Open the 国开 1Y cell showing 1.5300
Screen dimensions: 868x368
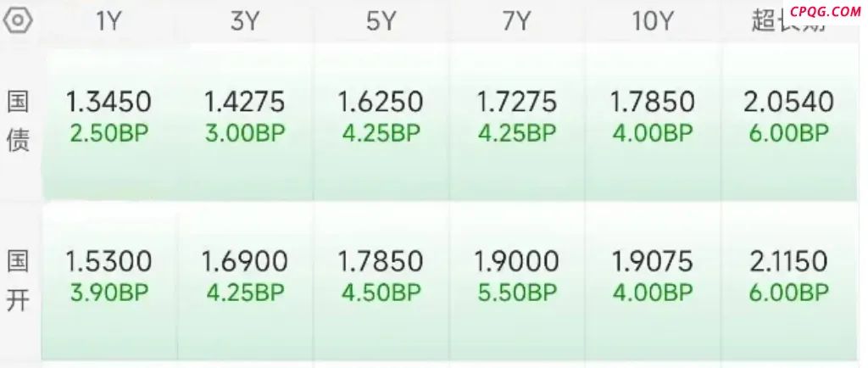point(109,282)
